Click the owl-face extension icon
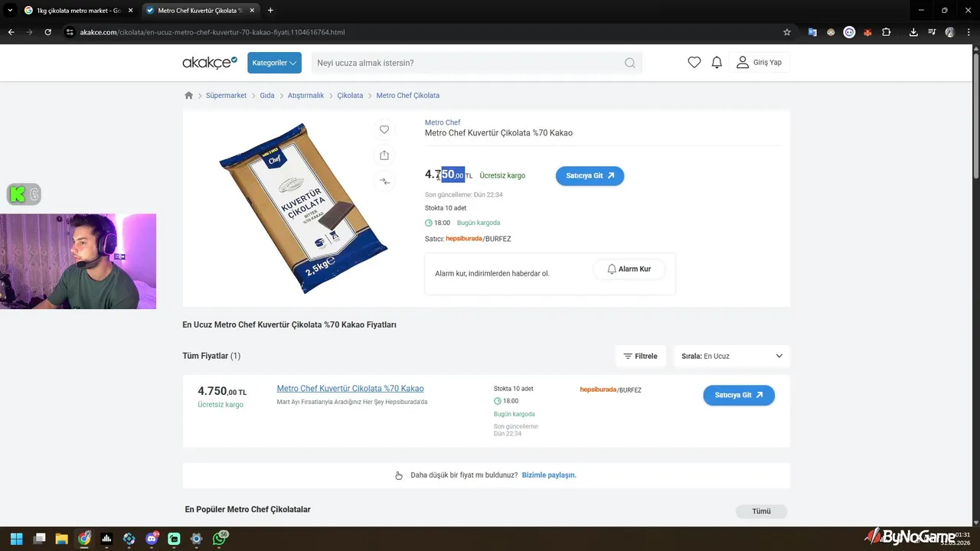The image size is (980, 551). click(831, 32)
